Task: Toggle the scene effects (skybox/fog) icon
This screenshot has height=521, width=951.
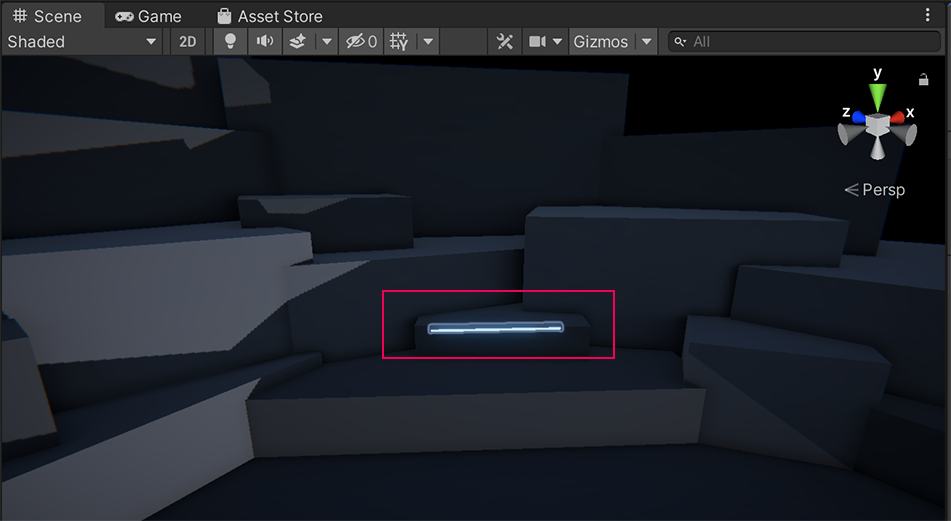Action: pos(297,41)
